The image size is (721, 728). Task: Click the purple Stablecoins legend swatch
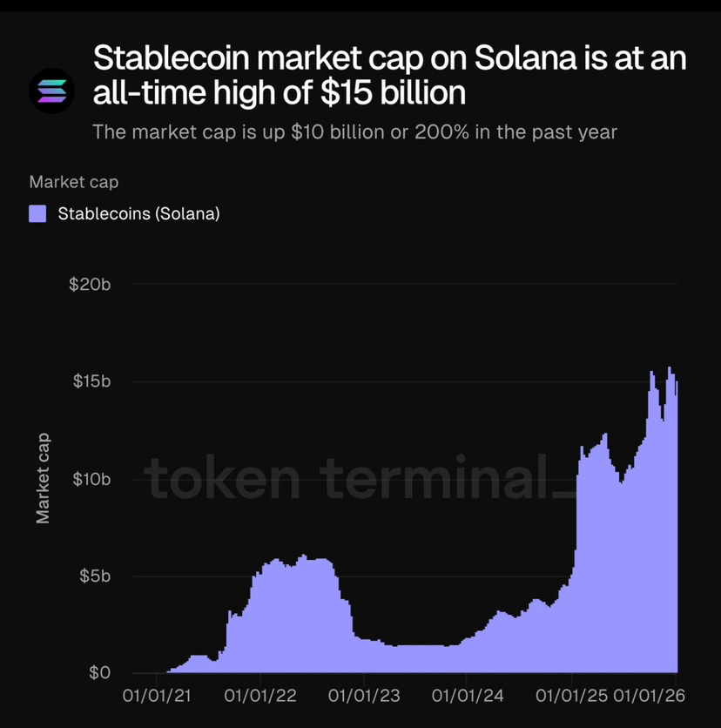coord(38,213)
